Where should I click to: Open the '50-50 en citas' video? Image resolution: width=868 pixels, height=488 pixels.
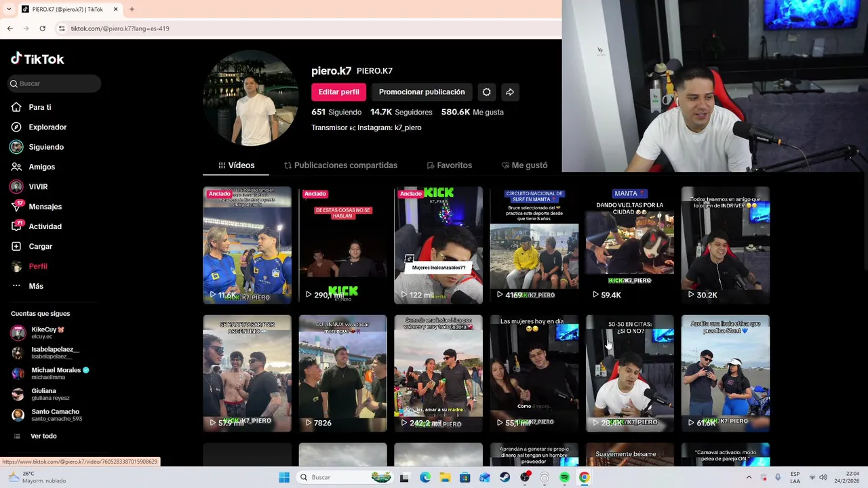[629, 373]
